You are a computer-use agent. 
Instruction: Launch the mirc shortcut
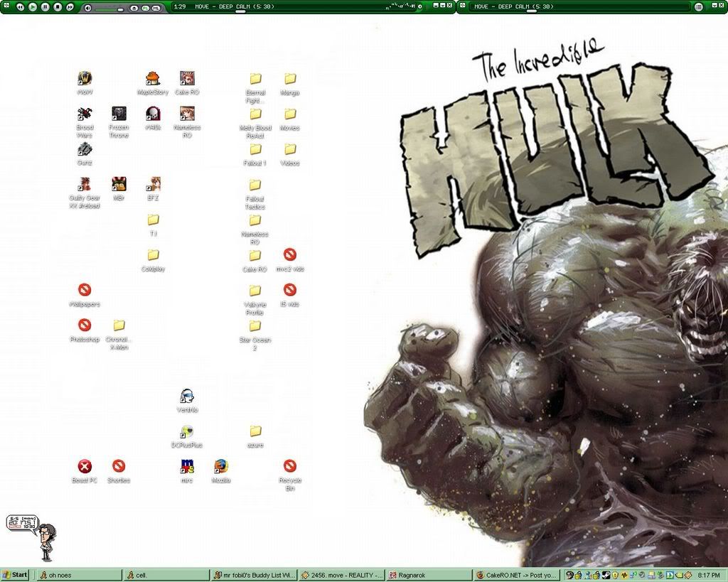click(187, 472)
